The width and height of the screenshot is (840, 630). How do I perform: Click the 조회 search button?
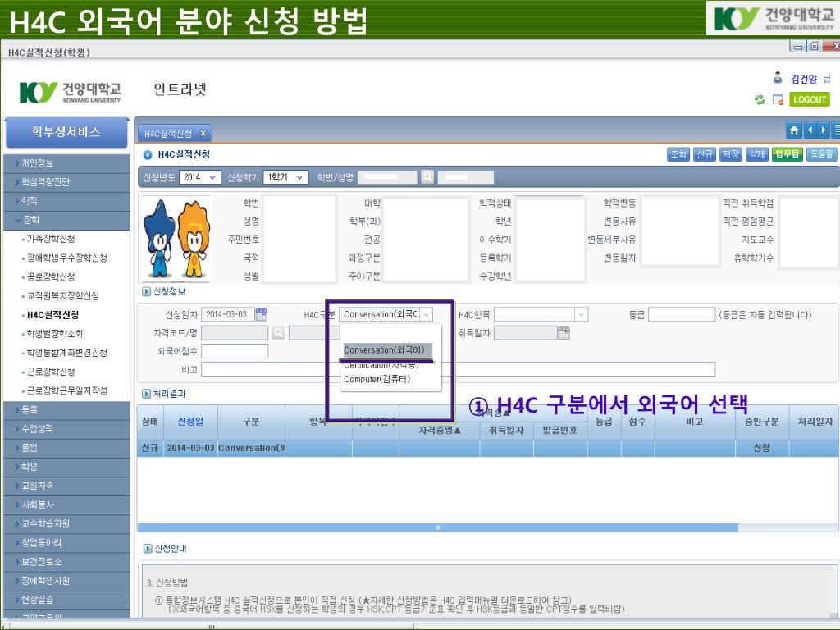[x=678, y=154]
